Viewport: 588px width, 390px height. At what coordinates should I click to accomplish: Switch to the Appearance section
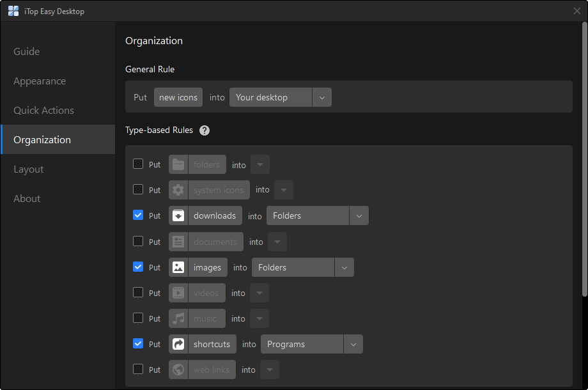click(x=58, y=81)
